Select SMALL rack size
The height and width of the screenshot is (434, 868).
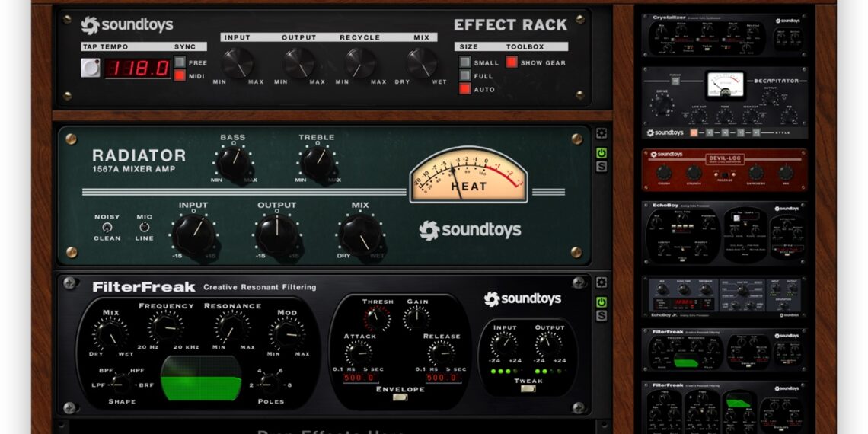coord(465,62)
